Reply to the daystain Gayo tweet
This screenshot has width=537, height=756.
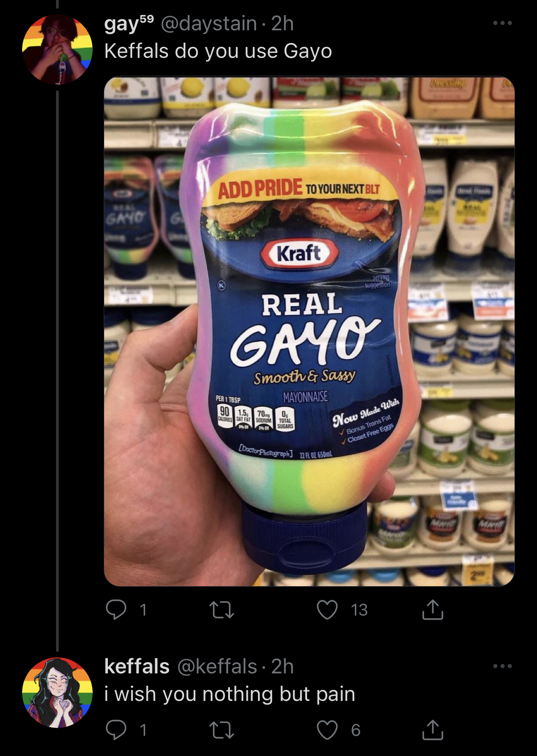[x=116, y=610]
